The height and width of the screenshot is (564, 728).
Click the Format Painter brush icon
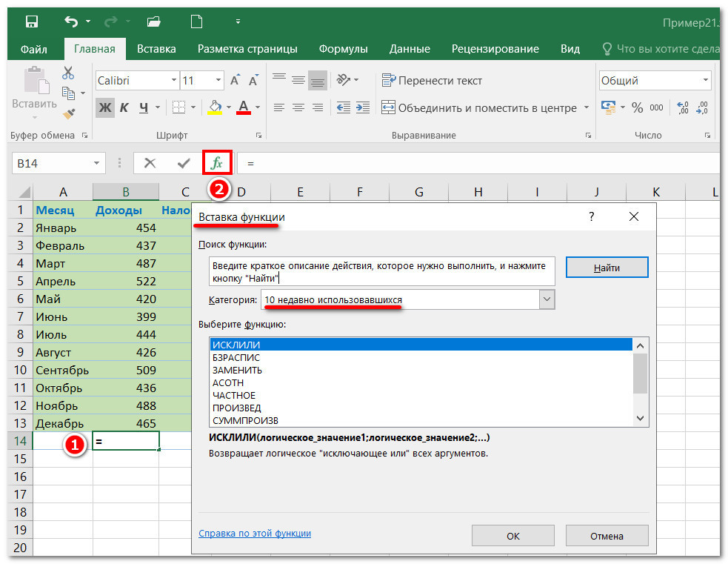click(68, 113)
